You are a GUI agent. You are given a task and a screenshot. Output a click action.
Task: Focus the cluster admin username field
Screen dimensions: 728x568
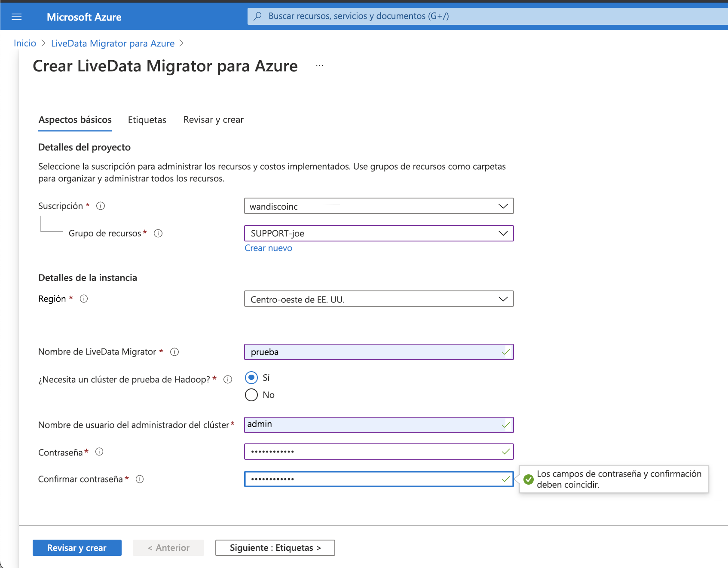[379, 425]
